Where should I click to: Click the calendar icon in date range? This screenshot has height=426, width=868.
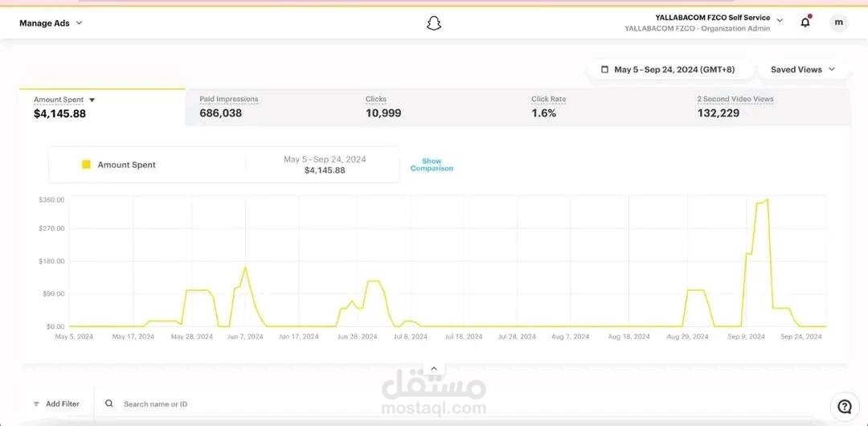[605, 70]
